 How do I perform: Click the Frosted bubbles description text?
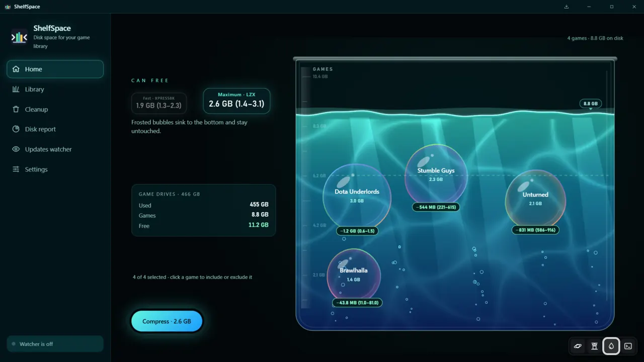pos(189,127)
